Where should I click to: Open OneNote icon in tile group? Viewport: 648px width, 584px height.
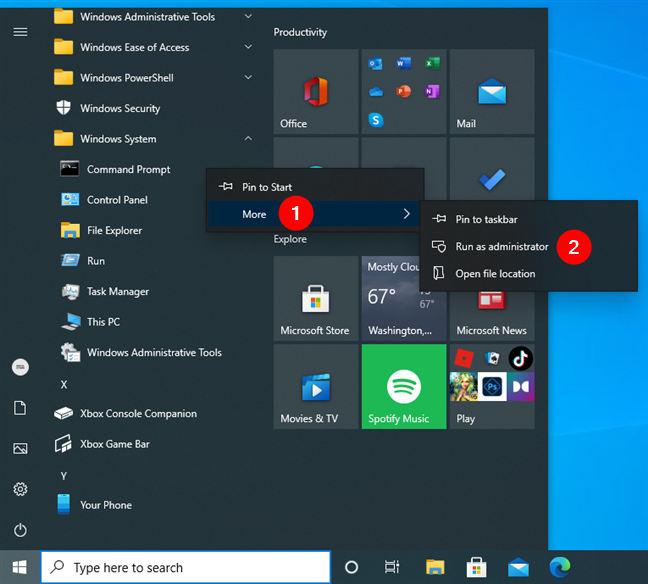(x=432, y=91)
